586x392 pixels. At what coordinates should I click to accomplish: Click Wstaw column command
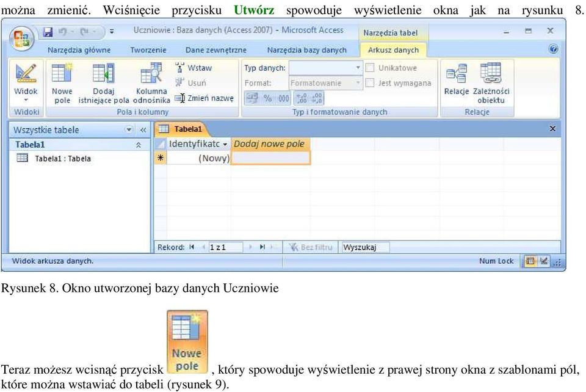click(x=194, y=68)
